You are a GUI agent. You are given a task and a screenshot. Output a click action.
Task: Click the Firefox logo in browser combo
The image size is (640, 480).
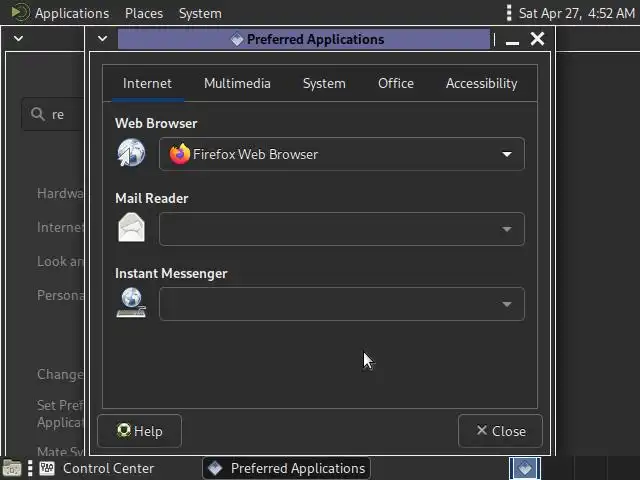point(180,154)
